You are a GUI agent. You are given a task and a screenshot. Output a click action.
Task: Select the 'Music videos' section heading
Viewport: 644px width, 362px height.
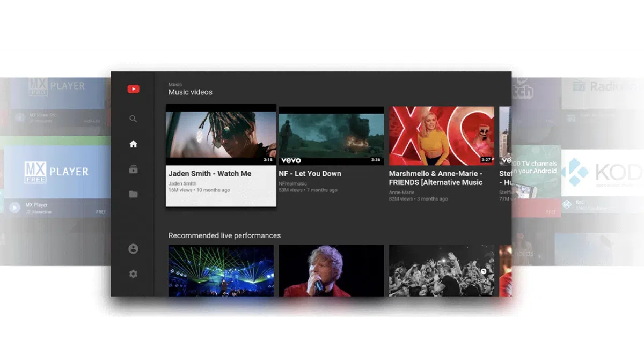click(x=191, y=92)
